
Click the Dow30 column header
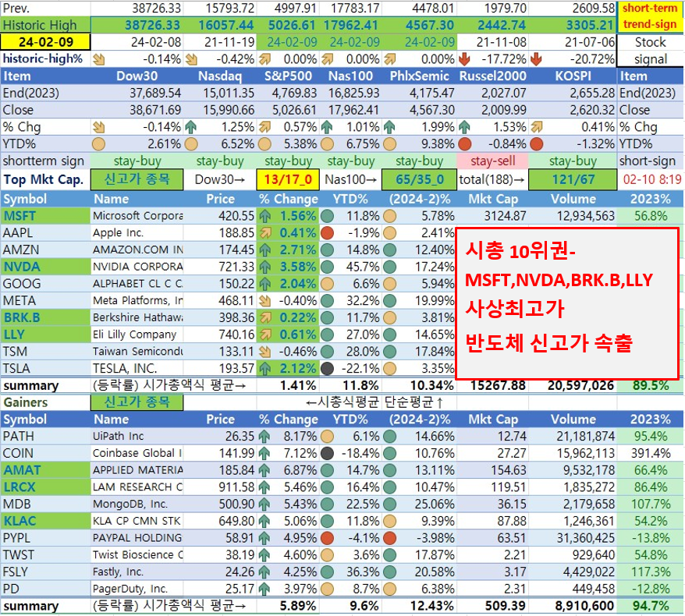137,76
